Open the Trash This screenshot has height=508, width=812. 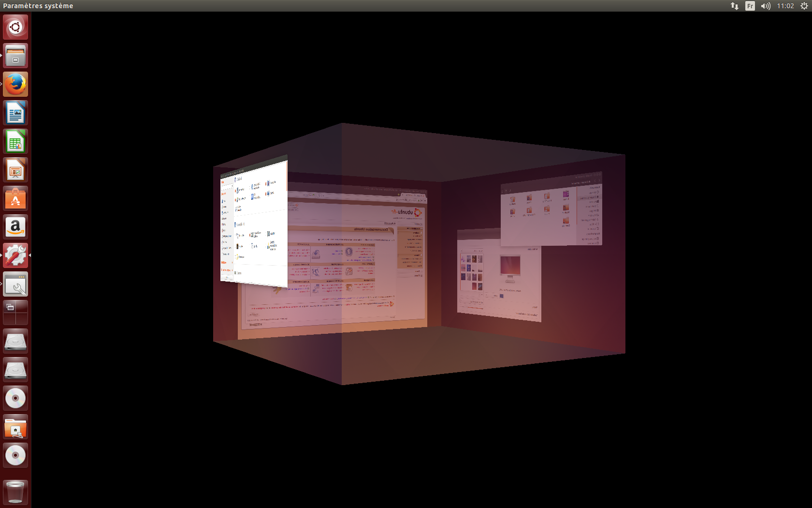(x=15, y=492)
